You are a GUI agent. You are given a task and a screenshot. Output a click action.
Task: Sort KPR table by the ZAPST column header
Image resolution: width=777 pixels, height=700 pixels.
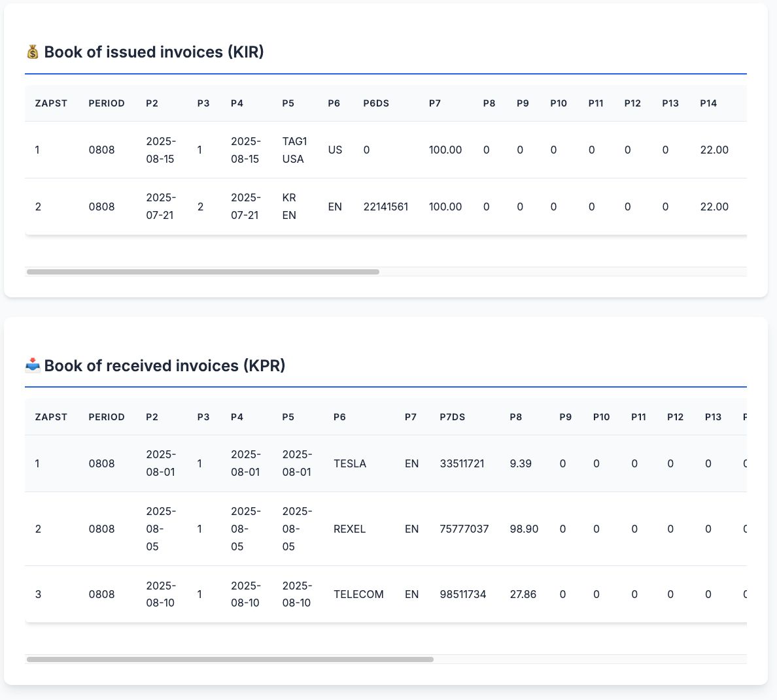click(x=51, y=416)
